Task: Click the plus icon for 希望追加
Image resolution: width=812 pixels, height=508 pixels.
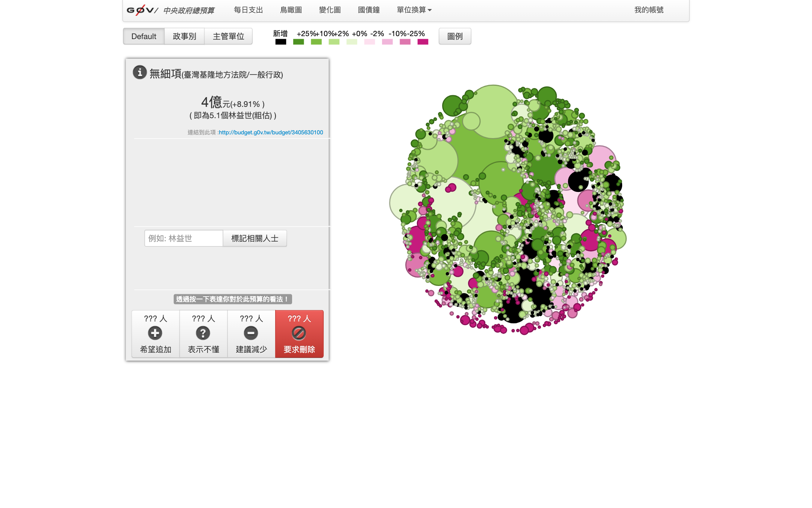Action: click(x=155, y=333)
